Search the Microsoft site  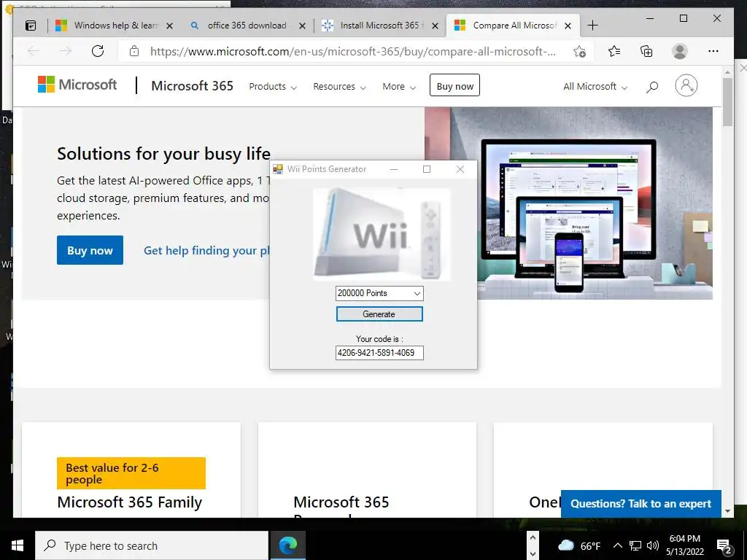click(x=652, y=86)
